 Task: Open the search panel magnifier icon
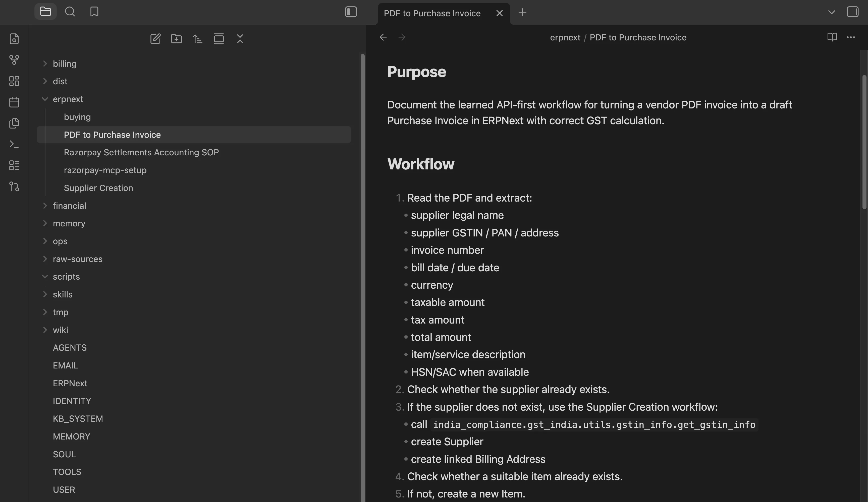tap(70, 12)
